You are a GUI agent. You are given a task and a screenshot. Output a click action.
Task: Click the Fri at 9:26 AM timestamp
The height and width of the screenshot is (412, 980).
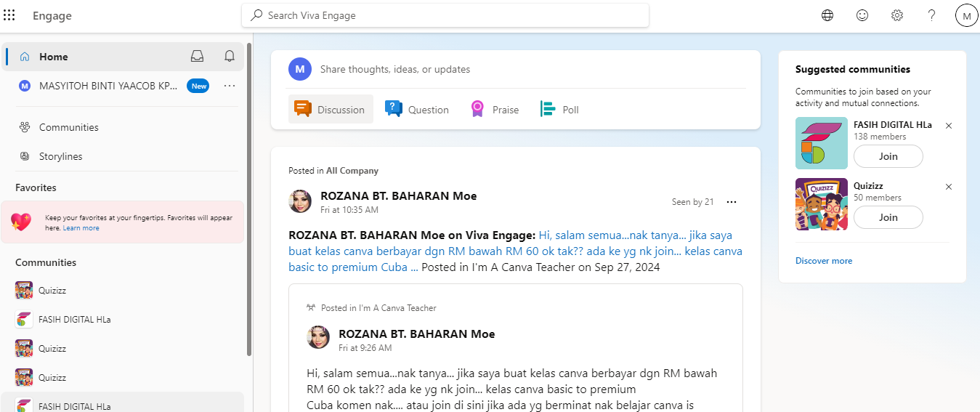(x=365, y=348)
